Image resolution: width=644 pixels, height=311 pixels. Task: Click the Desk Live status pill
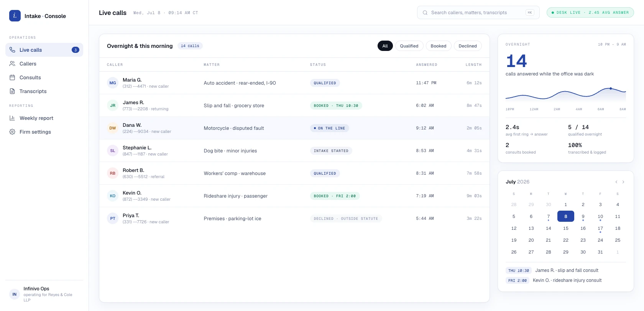coord(590,13)
